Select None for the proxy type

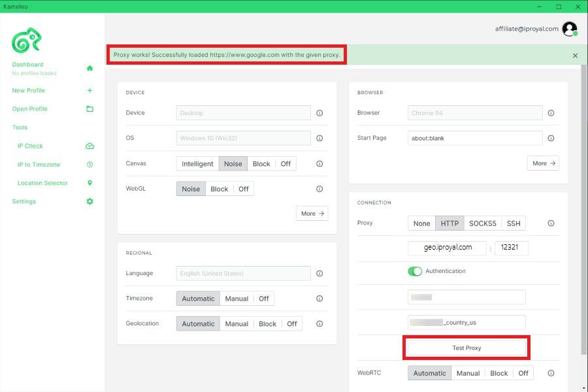(x=421, y=223)
